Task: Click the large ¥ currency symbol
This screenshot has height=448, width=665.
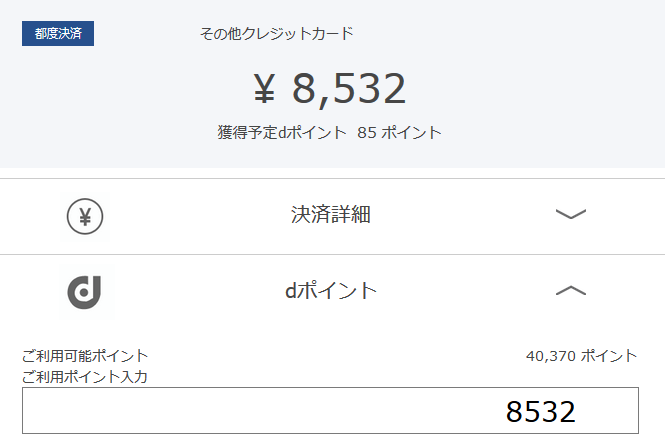Action: 265,88
